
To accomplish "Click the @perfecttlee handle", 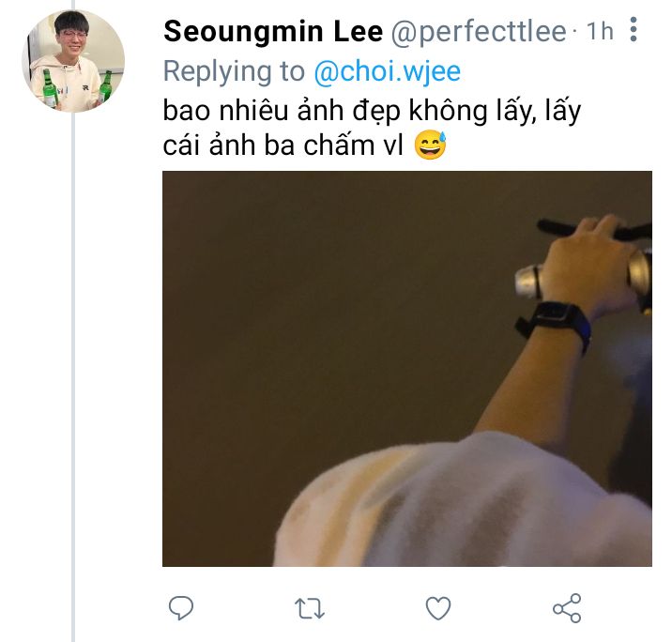I will coord(479,32).
